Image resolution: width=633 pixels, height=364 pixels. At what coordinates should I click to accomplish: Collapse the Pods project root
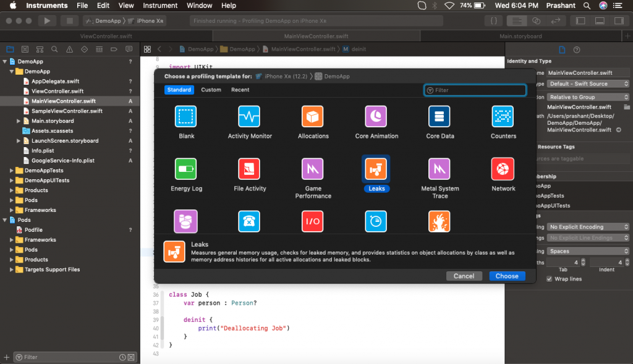[x=5, y=220]
